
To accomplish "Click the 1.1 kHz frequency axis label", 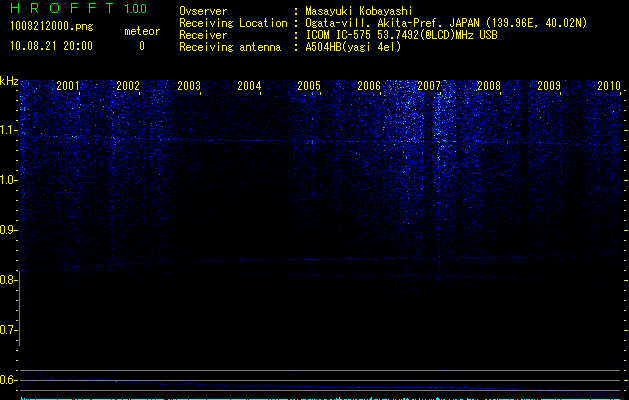I will 8,130.
